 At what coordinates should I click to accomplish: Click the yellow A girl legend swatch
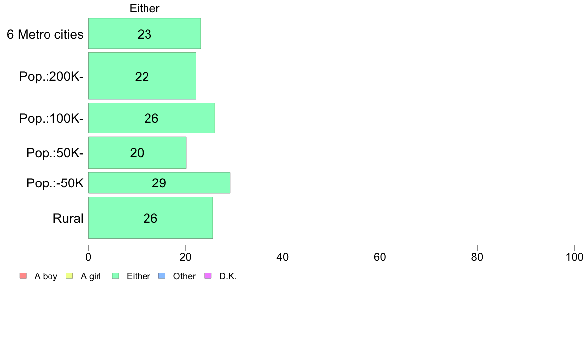[x=69, y=276]
